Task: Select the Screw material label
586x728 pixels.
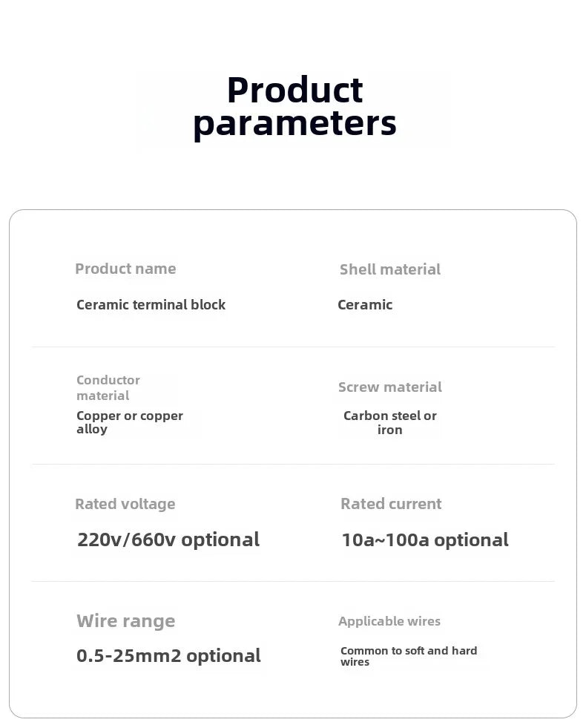Action: click(389, 387)
